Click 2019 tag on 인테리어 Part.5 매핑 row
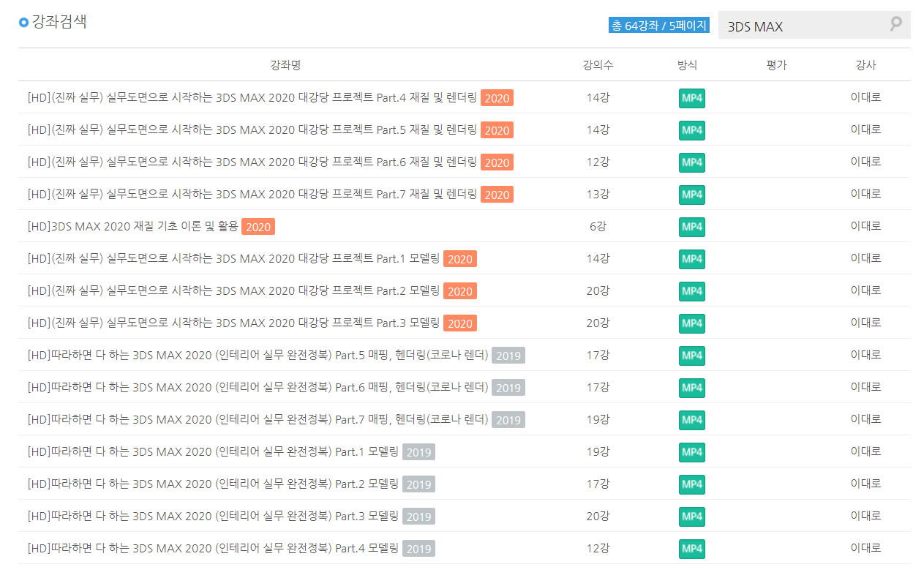 click(x=508, y=356)
